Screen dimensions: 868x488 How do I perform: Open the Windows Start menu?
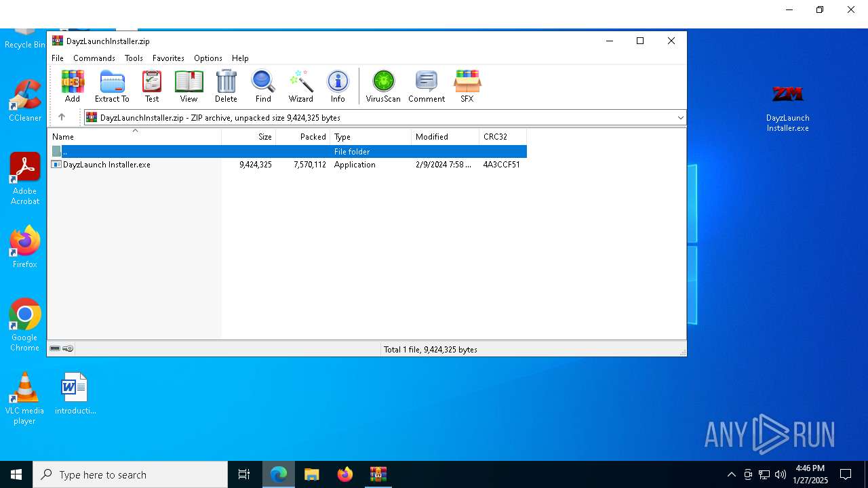point(16,474)
